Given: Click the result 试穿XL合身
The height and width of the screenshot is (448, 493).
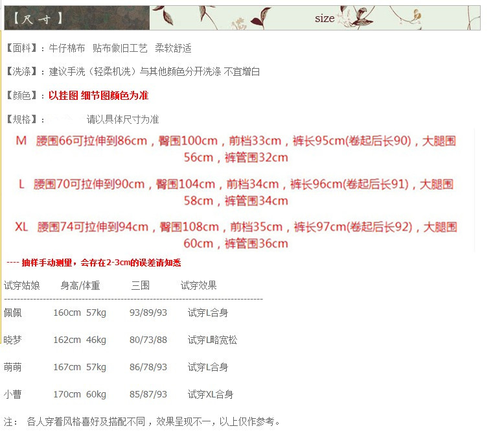Looking at the screenshot, I should pyautogui.click(x=211, y=394).
